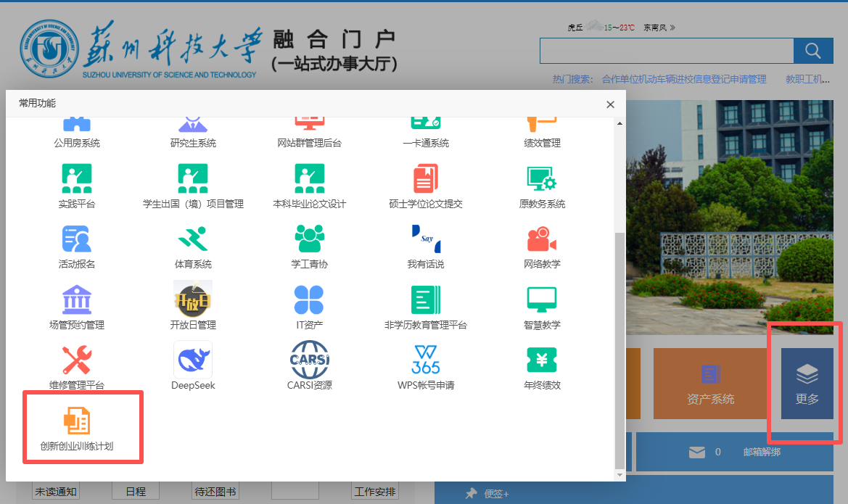Open 年终绩效 yen ticket icon

click(x=542, y=360)
